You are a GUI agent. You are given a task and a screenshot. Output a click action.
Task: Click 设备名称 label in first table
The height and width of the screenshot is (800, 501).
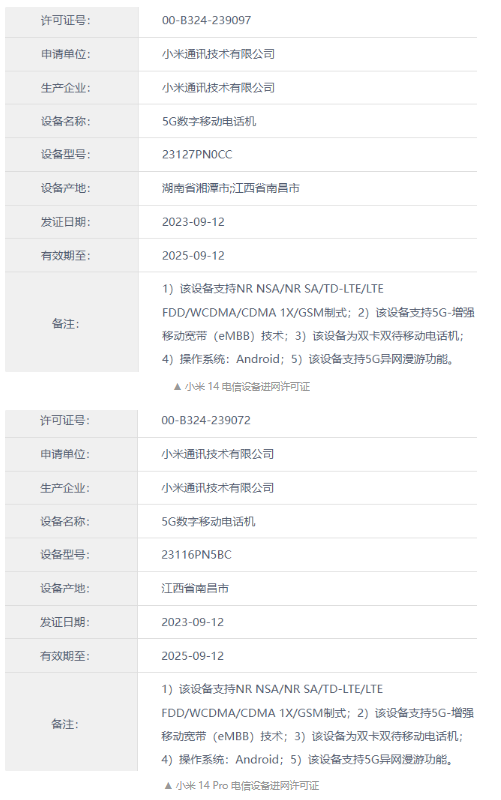(x=65, y=121)
